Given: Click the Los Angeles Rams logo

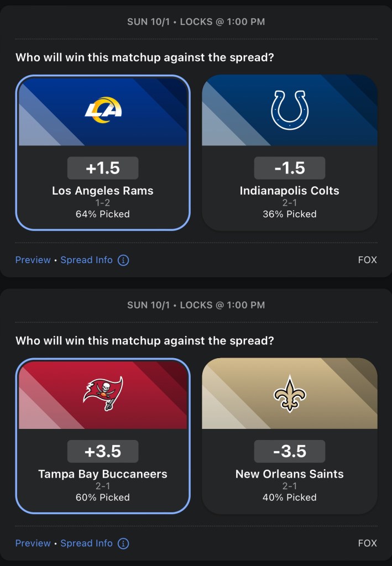Looking at the screenshot, I should click(x=103, y=110).
